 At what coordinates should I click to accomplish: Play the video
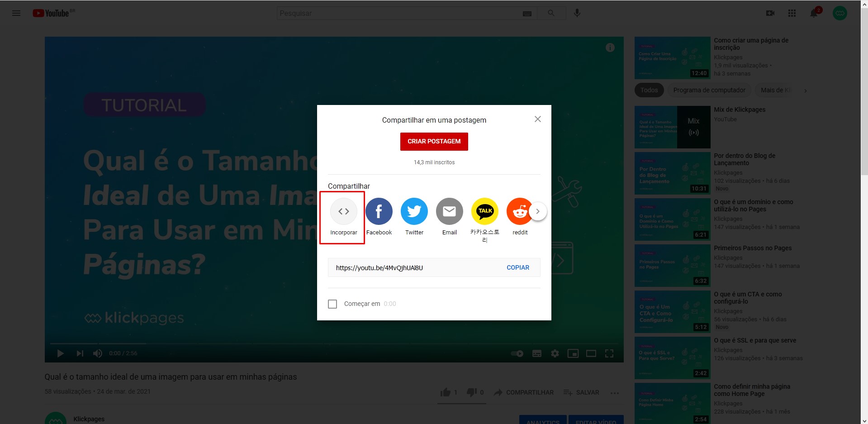[60, 353]
